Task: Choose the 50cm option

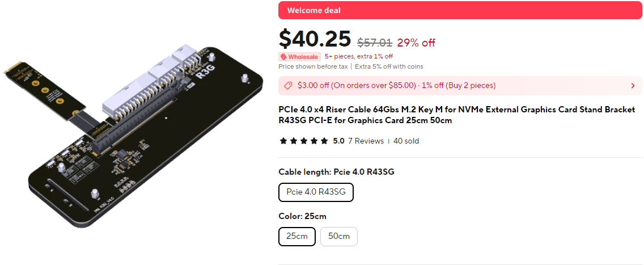Action: click(338, 236)
